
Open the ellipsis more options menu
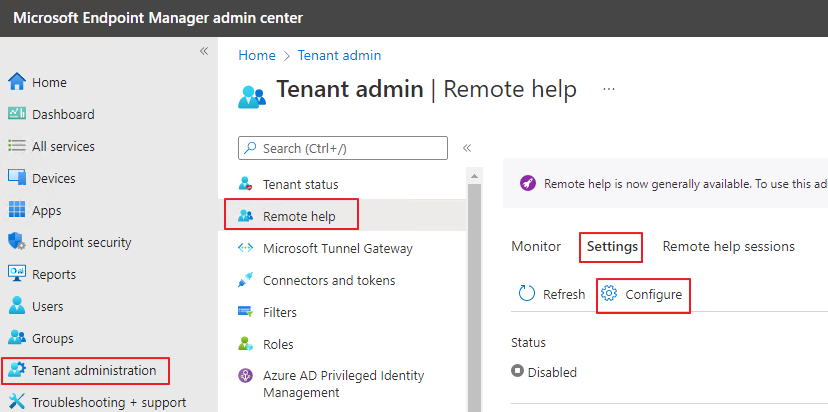pos(609,89)
